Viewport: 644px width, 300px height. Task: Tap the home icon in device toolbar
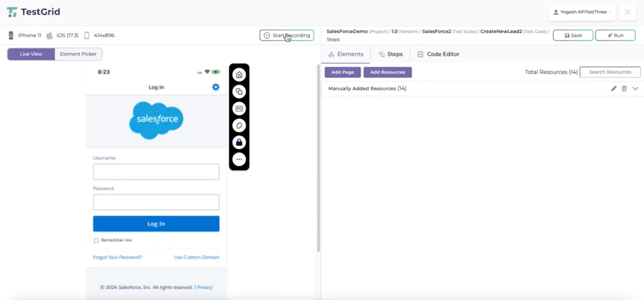(x=239, y=75)
